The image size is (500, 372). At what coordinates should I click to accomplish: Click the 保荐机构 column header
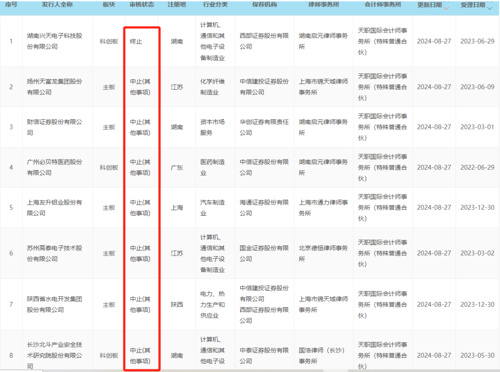click(x=265, y=5)
